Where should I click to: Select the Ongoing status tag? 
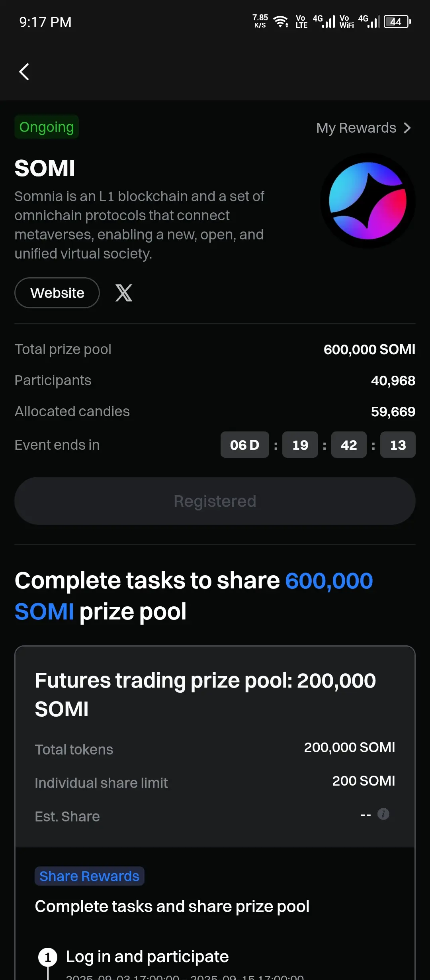point(47,127)
